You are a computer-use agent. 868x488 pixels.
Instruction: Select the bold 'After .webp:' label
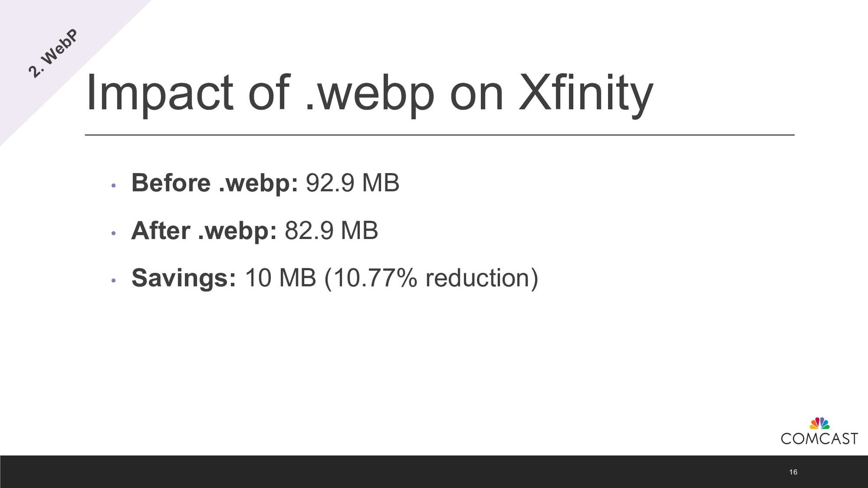(x=204, y=231)
